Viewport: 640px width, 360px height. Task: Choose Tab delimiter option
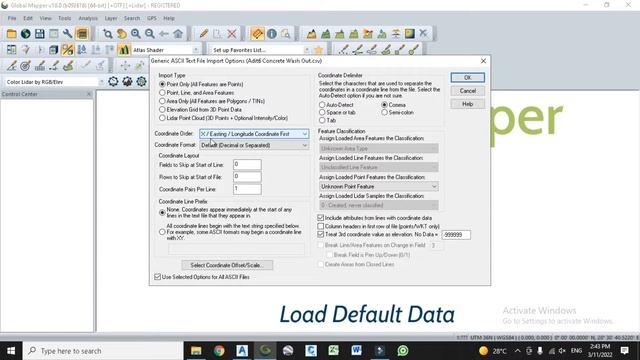pyautogui.click(x=322, y=120)
